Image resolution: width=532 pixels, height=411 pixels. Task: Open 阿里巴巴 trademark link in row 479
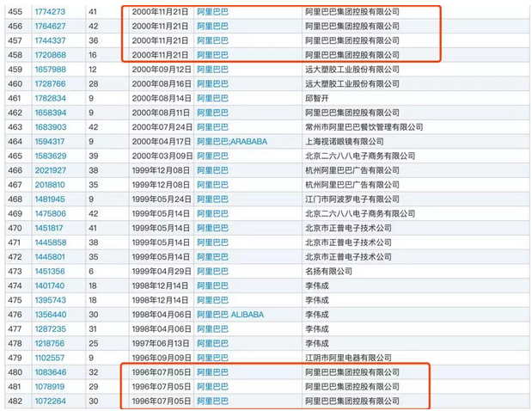click(x=213, y=358)
